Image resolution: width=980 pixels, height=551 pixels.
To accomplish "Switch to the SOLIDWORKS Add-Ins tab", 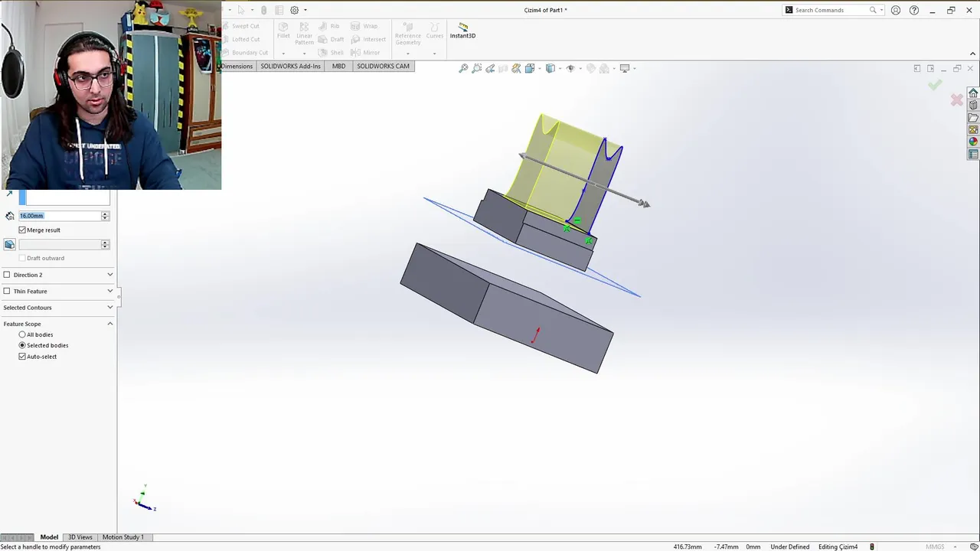I will (290, 66).
